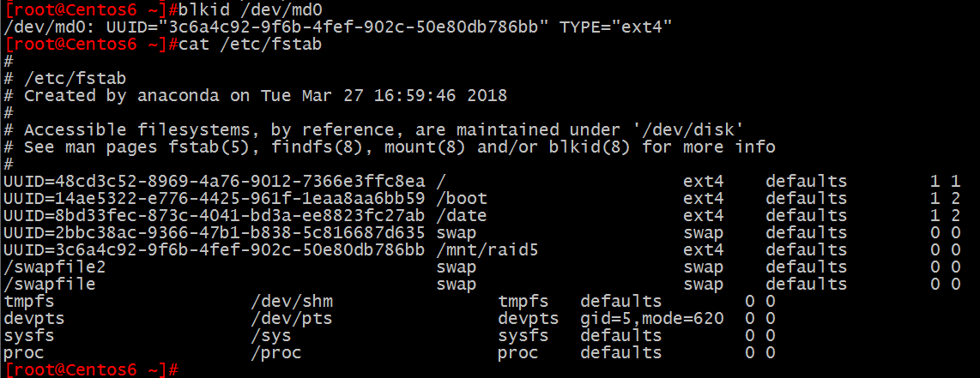This screenshot has height=378, width=980.
Task: Click the /mnt/raid5 mount point
Action: (x=487, y=251)
